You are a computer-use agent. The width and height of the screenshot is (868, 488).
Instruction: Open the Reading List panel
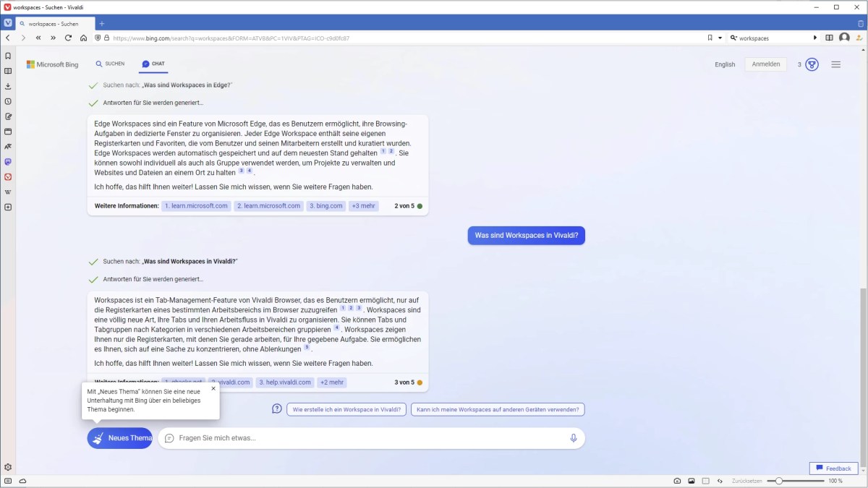pyautogui.click(x=8, y=71)
